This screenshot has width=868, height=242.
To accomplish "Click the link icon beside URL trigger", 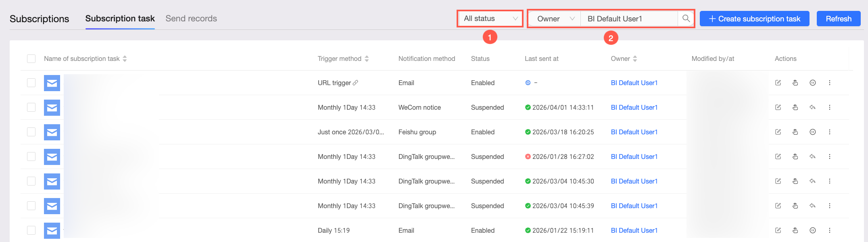I will 355,83.
